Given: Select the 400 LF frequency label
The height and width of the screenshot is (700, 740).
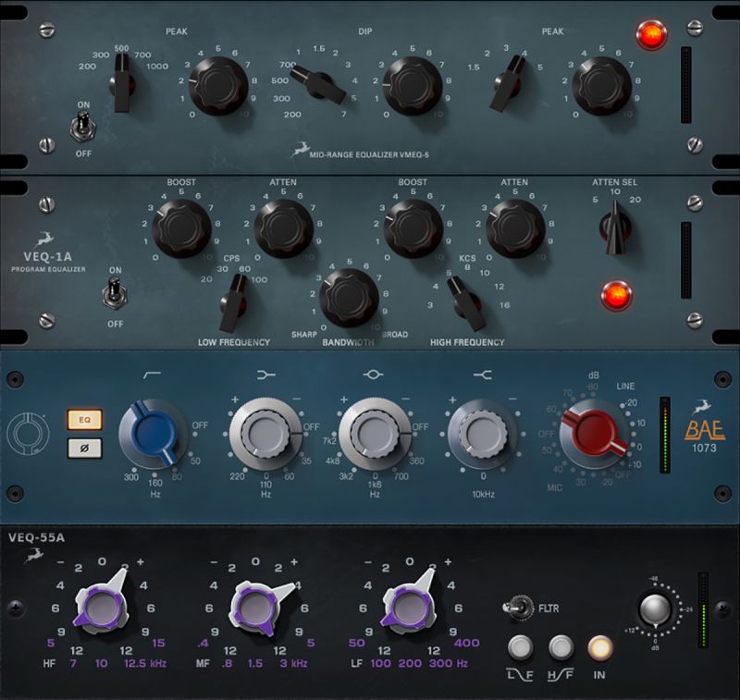Looking at the screenshot, I should 467,643.
